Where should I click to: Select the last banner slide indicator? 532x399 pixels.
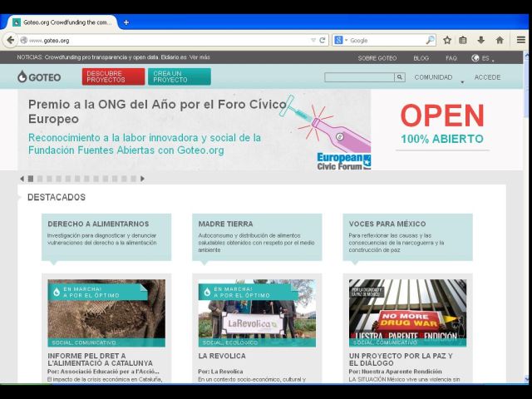pyautogui.click(x=134, y=179)
